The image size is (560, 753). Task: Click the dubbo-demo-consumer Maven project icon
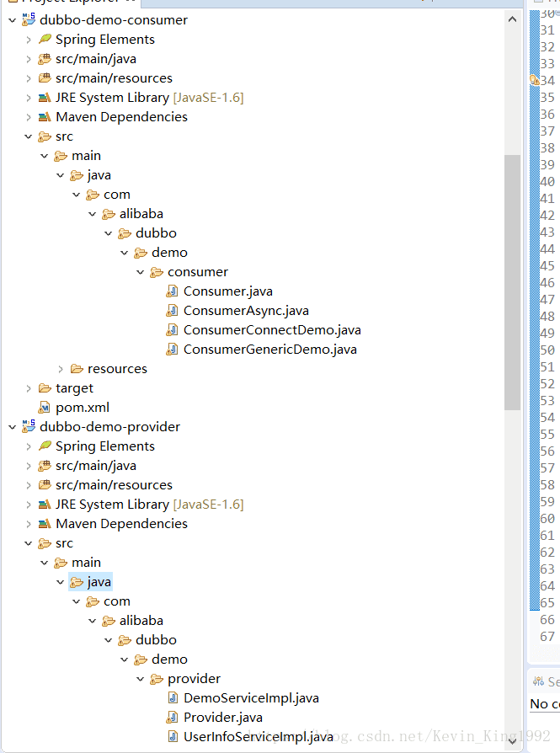[29, 19]
